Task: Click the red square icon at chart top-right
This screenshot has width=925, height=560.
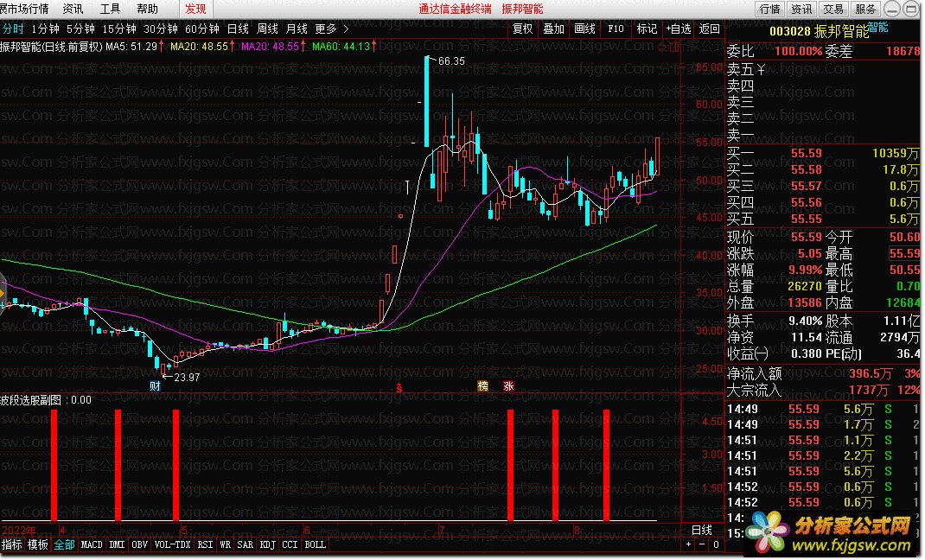Action: [x=674, y=47]
